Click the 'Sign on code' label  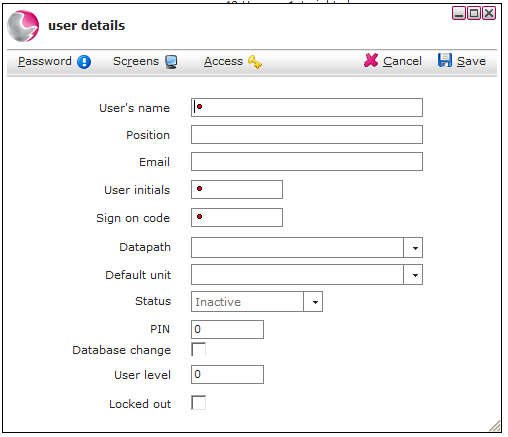(x=133, y=218)
